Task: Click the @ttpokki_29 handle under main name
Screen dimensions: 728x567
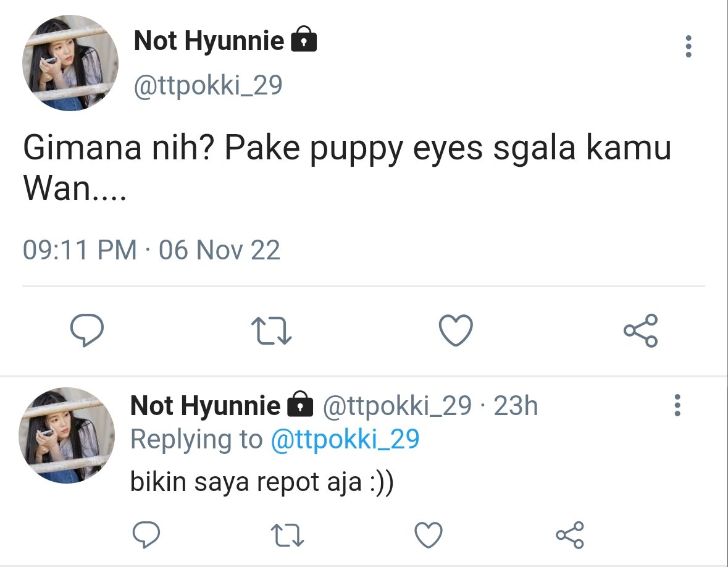Action: tap(208, 86)
